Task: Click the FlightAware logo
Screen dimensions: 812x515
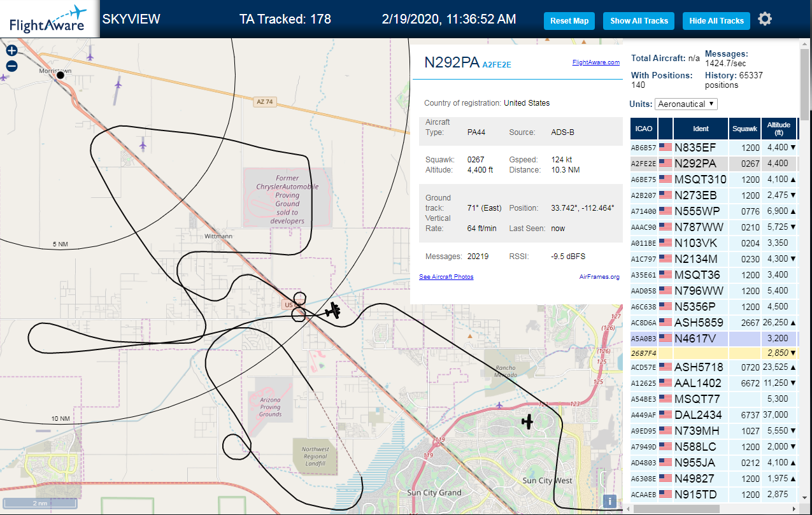Action: point(49,19)
